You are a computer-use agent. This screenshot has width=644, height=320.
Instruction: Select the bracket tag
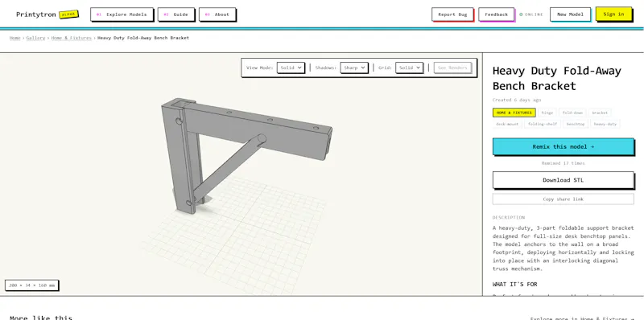[x=600, y=113]
